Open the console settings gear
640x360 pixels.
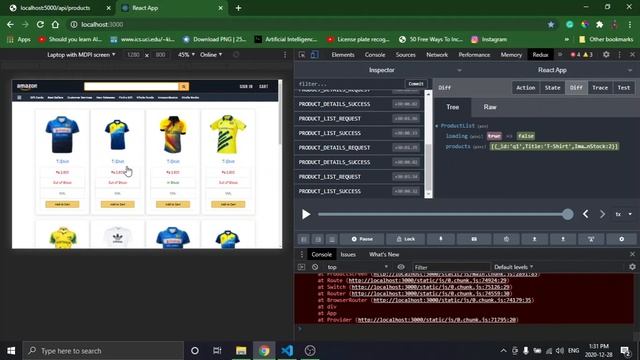point(632,267)
